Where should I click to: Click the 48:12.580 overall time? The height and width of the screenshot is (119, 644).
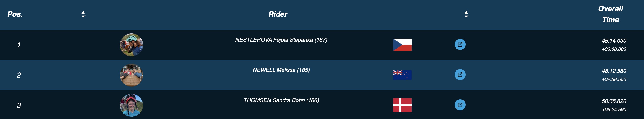tap(614, 71)
